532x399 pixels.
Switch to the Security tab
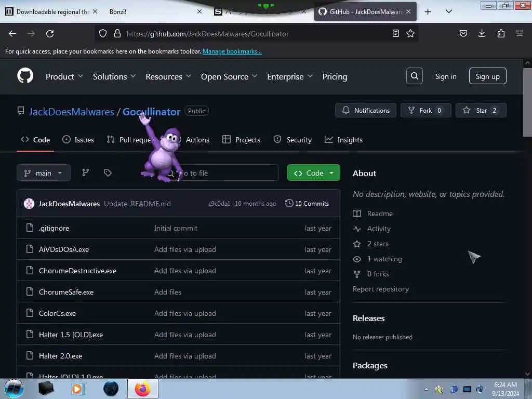tap(292, 140)
